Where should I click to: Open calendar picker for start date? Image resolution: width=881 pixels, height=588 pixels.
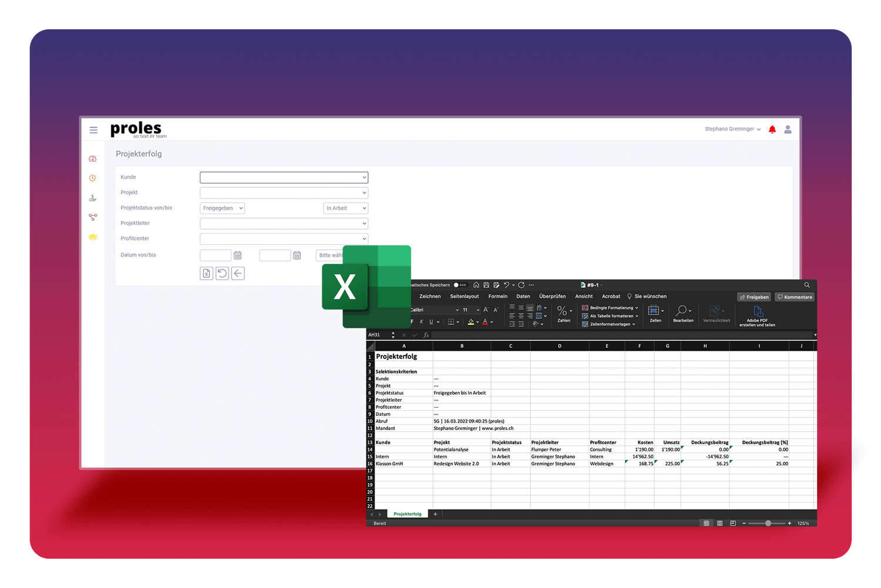point(238,256)
